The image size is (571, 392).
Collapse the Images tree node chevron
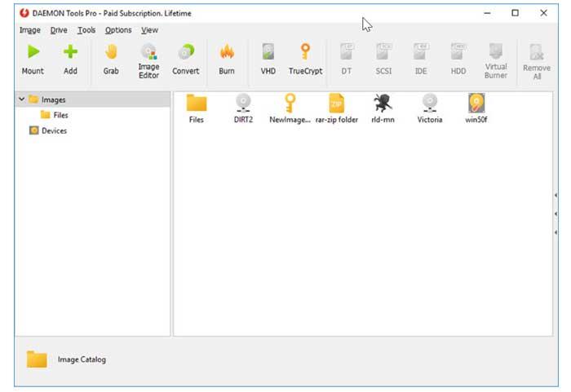pyautogui.click(x=21, y=99)
